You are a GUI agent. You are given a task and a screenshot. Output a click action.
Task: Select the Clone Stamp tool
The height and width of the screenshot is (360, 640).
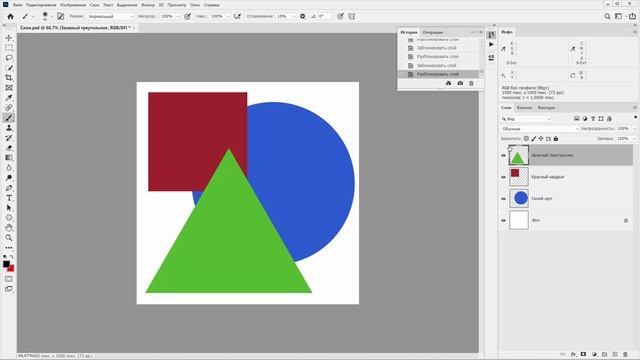pos(9,128)
